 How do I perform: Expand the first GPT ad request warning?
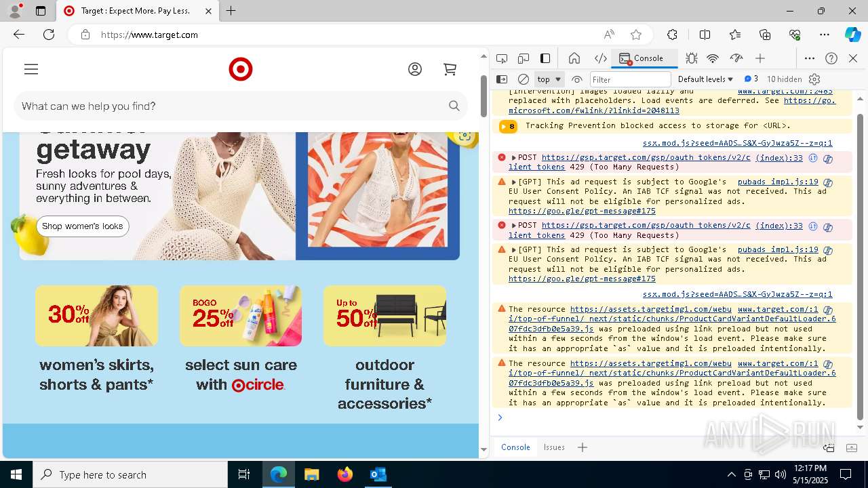[x=514, y=182]
